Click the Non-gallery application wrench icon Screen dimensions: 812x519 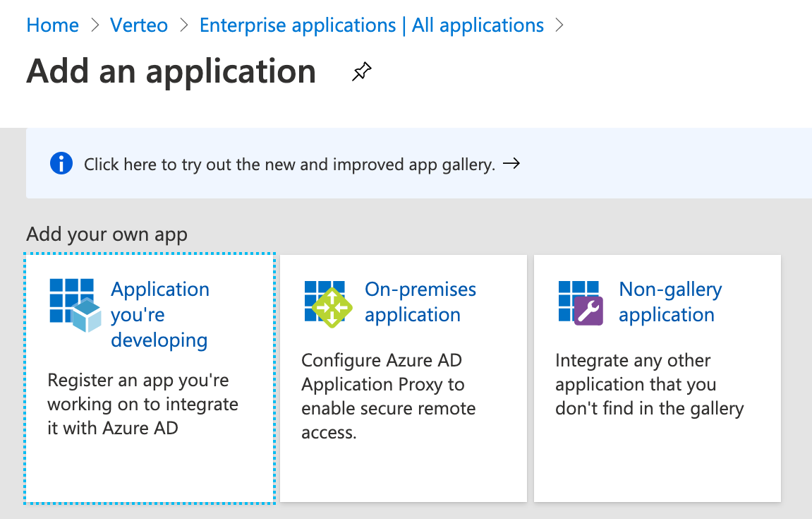pos(581,304)
